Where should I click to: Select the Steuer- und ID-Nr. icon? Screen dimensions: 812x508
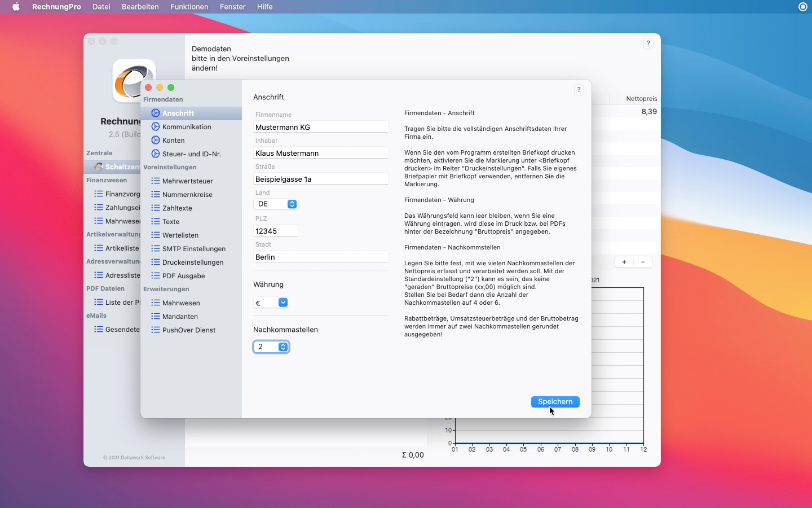click(156, 154)
